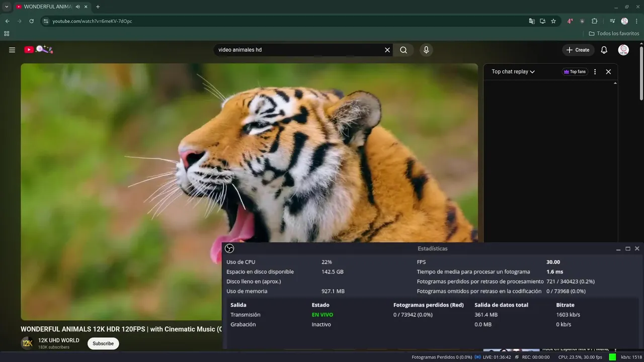This screenshot has width=644, height=362.
Task: Click the EN VIVO status text
Action: [322, 315]
